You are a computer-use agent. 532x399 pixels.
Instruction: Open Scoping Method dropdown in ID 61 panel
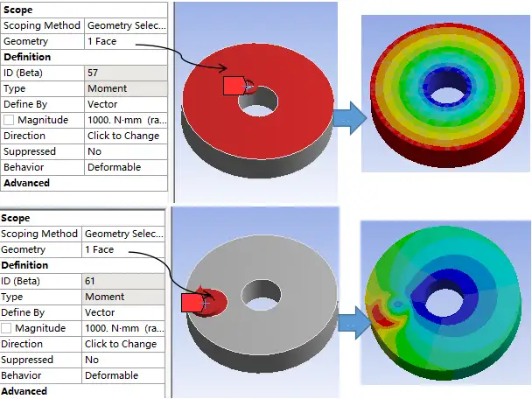[123, 234]
